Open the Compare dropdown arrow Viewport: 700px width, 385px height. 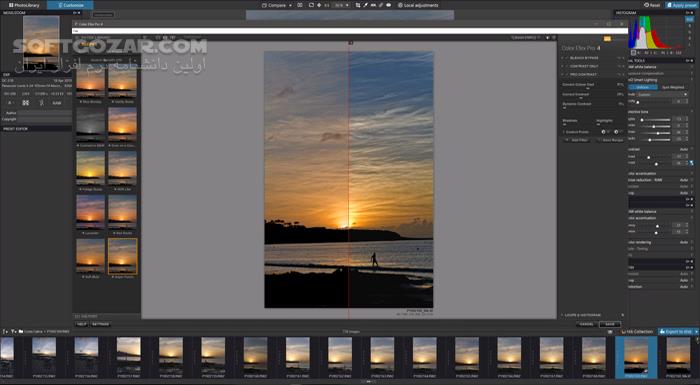pyautogui.click(x=291, y=5)
